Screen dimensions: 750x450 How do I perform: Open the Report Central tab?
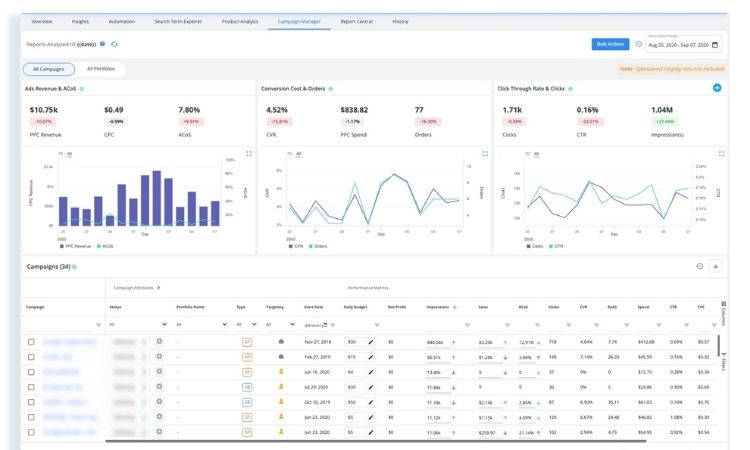(357, 20)
